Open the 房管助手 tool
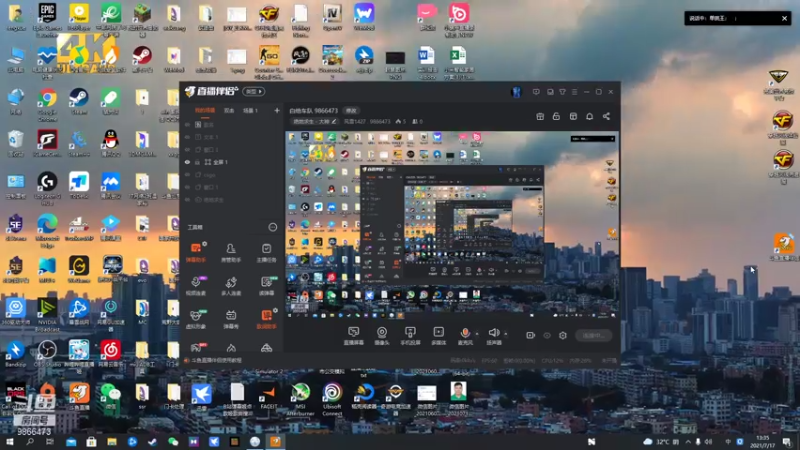This screenshot has height=450, width=800. [x=231, y=253]
